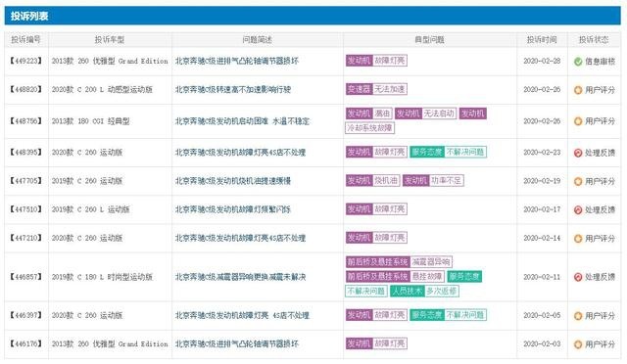
Task: Click car model 2013款 180 CGI 经典型
Action: point(90,121)
